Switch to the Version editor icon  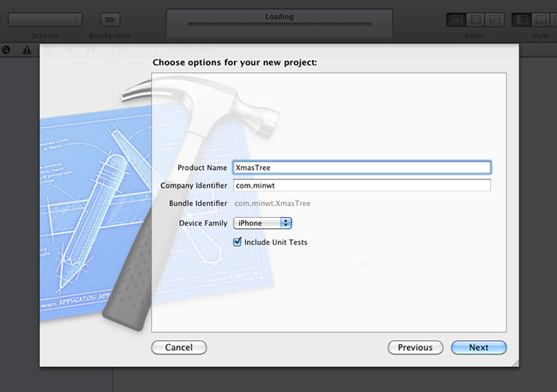tap(495, 20)
